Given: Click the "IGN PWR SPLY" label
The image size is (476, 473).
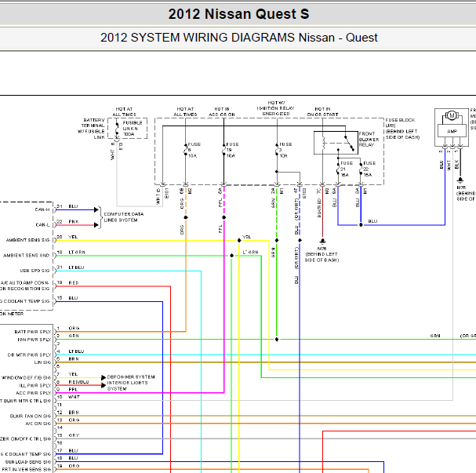Looking at the screenshot, I should click(x=34, y=340).
